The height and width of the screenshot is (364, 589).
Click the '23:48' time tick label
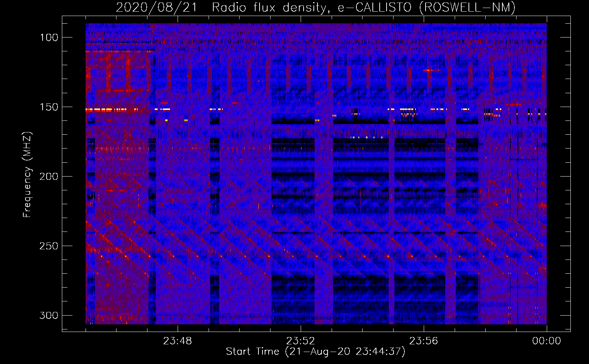click(x=177, y=341)
